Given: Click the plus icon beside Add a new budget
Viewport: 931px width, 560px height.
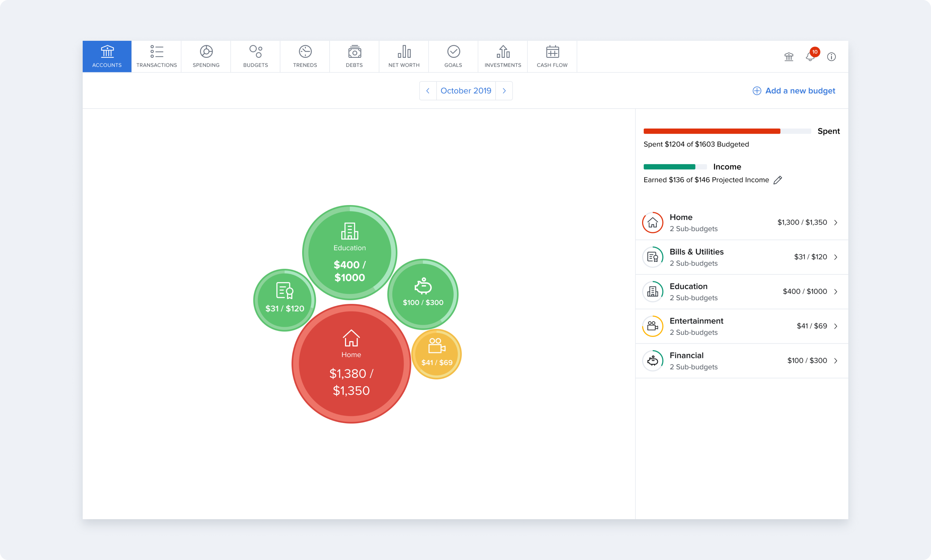Looking at the screenshot, I should coord(756,90).
